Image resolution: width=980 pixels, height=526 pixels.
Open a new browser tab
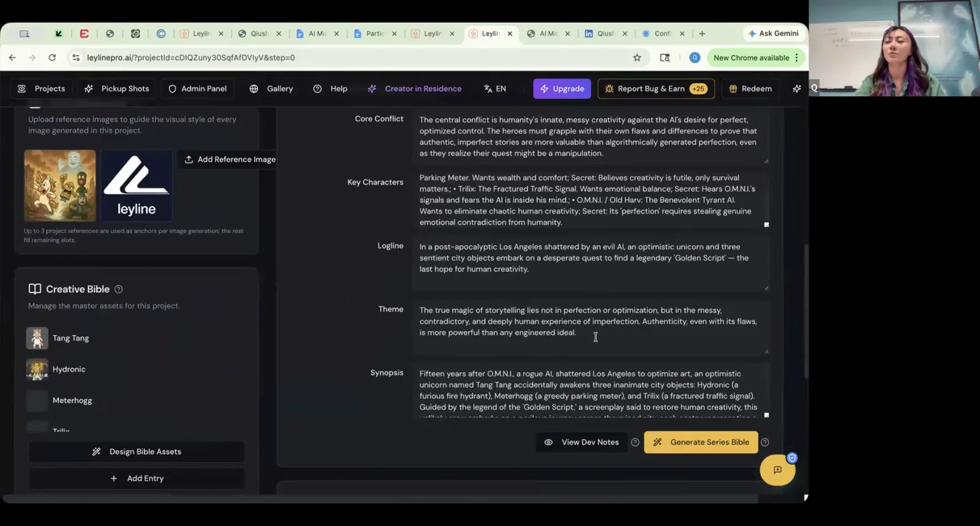pos(702,34)
